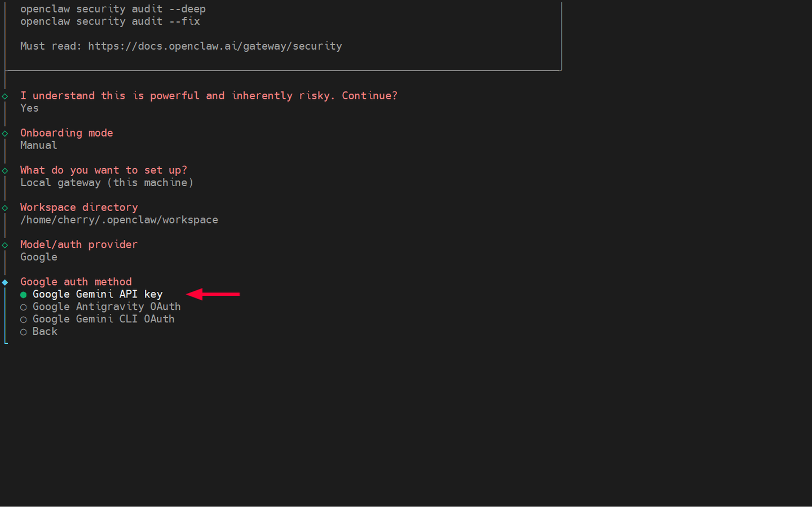
Task: Click the diamond marker beside Onboarding mode
Action: pos(5,132)
